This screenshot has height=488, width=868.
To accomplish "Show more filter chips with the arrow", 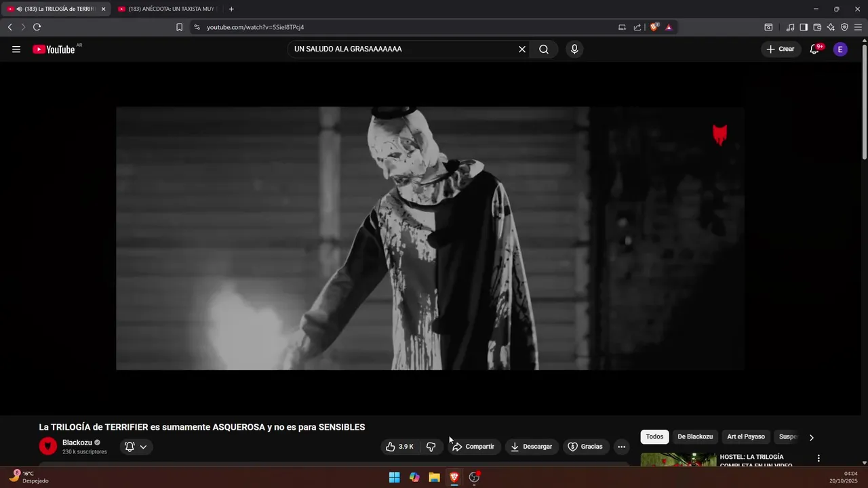I will [811, 437].
